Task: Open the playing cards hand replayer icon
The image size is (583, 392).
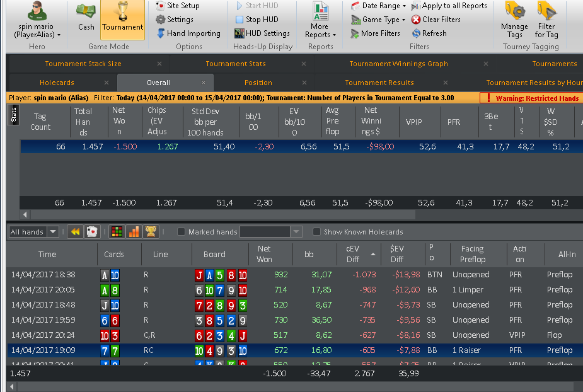Action: [x=92, y=232]
